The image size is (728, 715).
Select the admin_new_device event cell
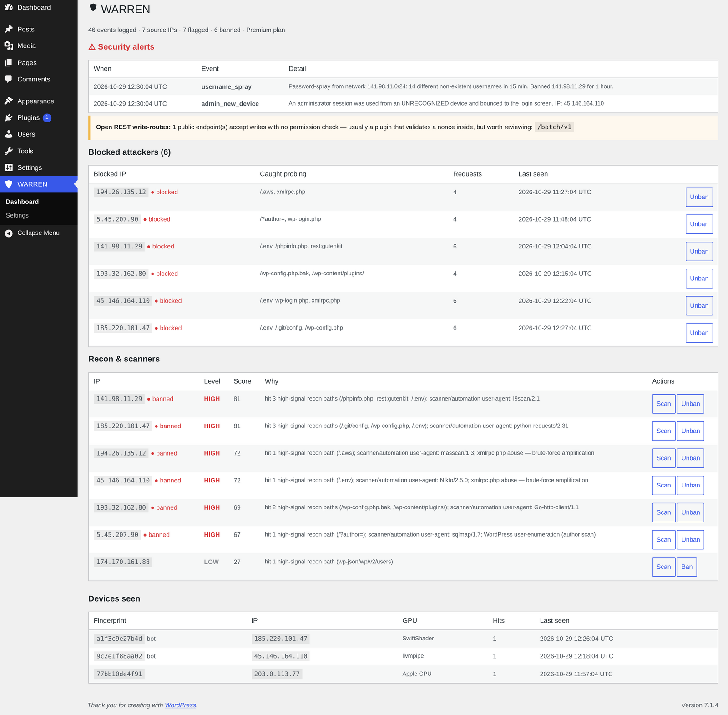point(230,104)
